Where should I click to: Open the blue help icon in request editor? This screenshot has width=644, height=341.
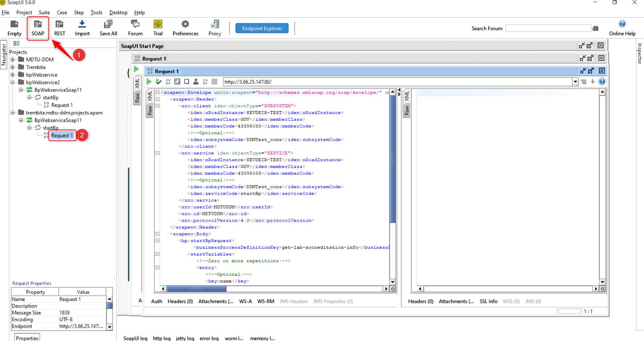click(x=602, y=82)
